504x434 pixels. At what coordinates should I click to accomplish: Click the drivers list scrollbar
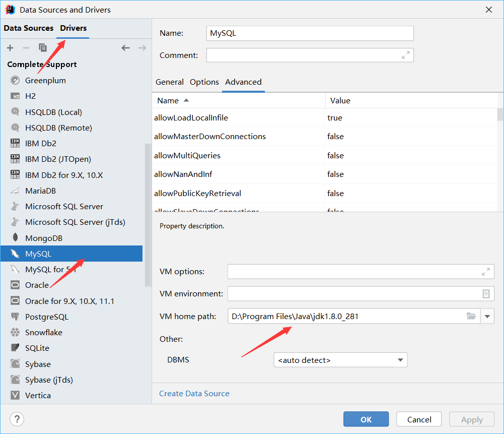point(148,215)
